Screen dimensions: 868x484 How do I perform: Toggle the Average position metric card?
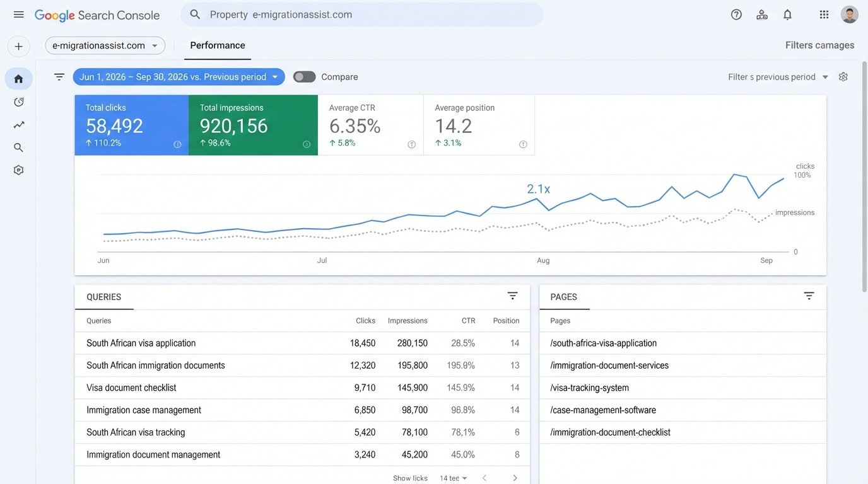479,125
